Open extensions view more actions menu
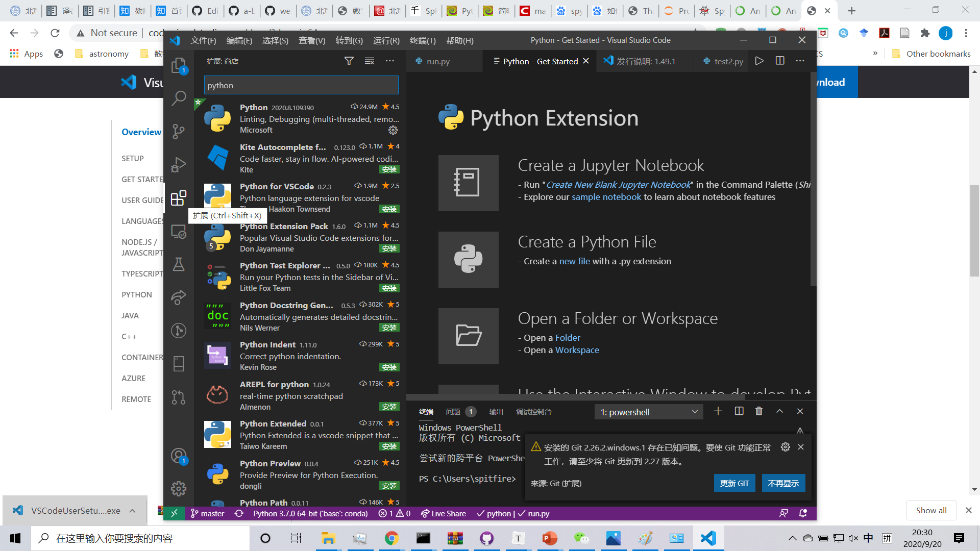This screenshot has width=980, height=551. click(390, 61)
